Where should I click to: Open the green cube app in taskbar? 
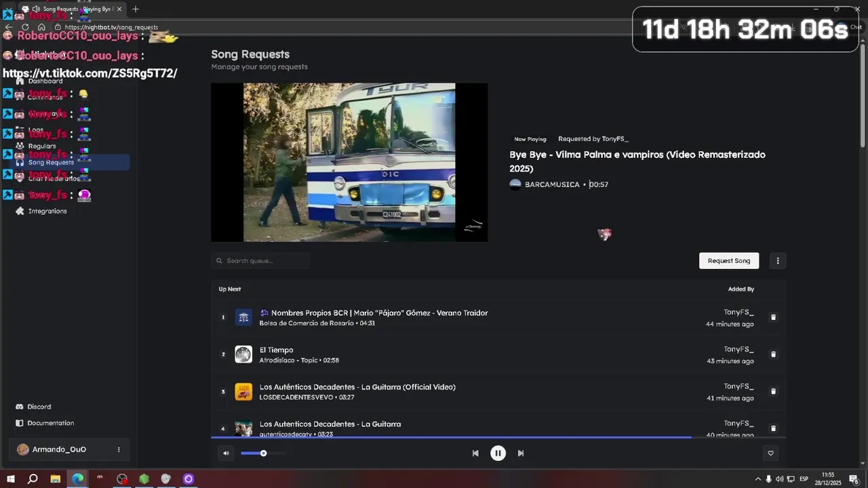point(144,479)
